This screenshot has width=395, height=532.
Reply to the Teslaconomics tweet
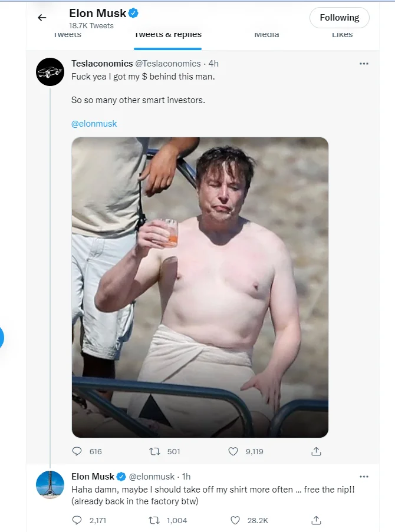click(x=77, y=451)
